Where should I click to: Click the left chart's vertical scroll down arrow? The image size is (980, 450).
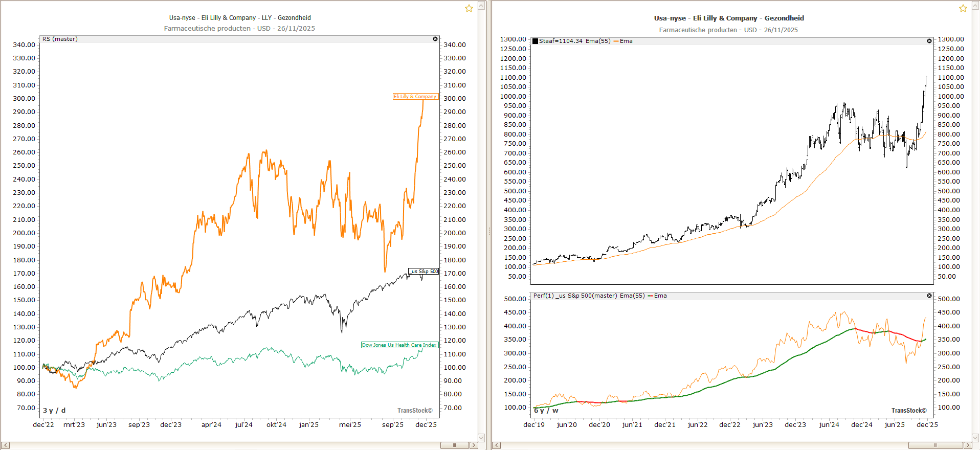481,437
